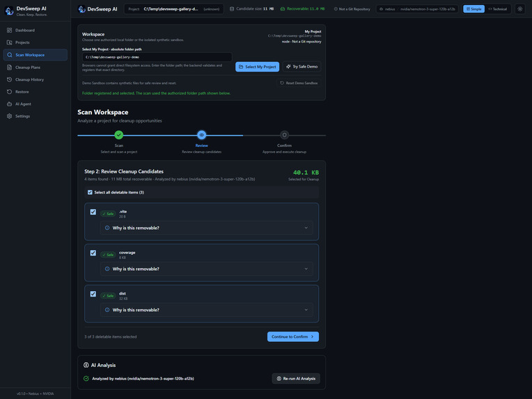Click the Safe badge on .vite

click(108, 214)
